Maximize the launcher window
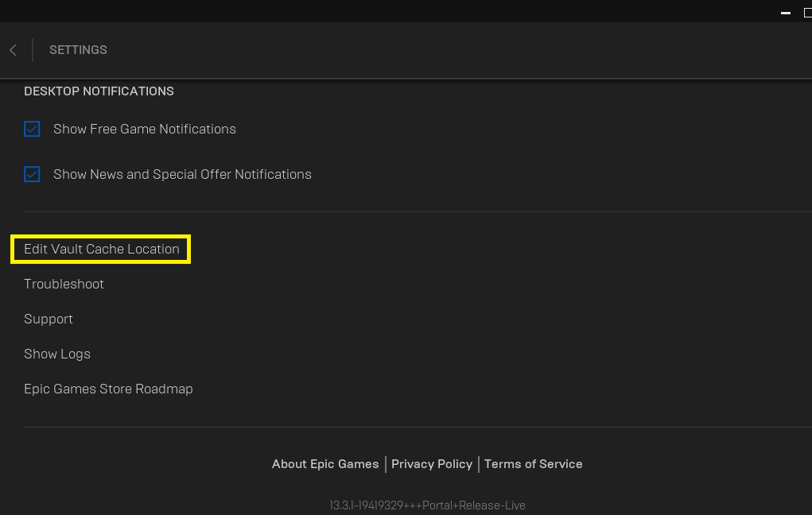 (807, 13)
